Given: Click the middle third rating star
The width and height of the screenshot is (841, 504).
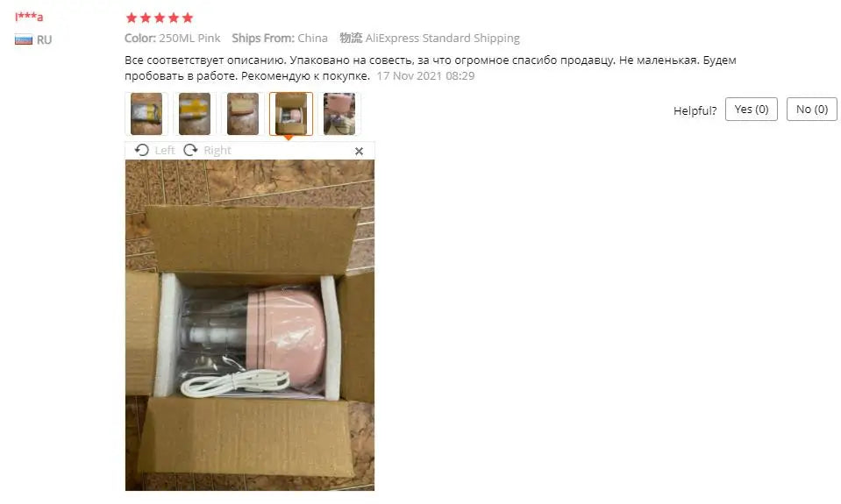Looking at the screenshot, I should tap(160, 18).
